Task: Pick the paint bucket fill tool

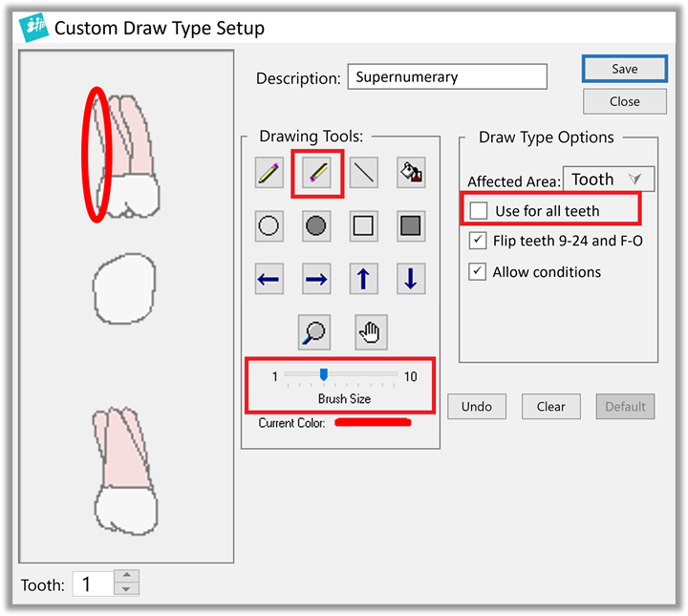Action: pyautogui.click(x=411, y=173)
